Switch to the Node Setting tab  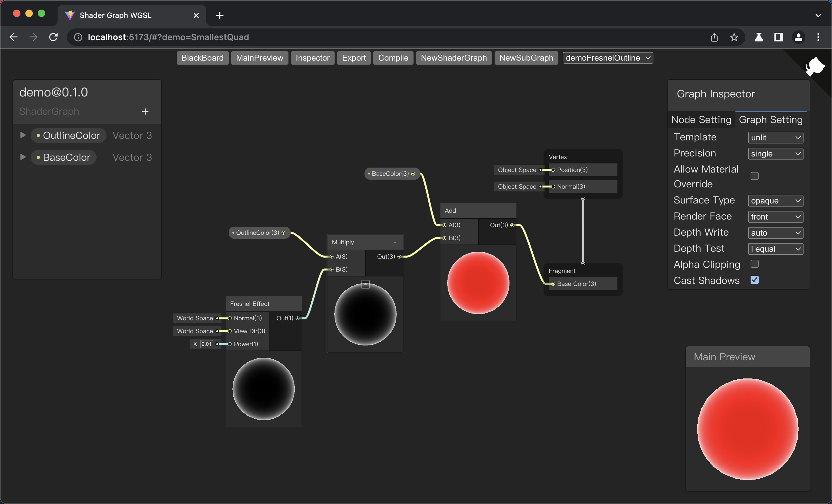[701, 120]
